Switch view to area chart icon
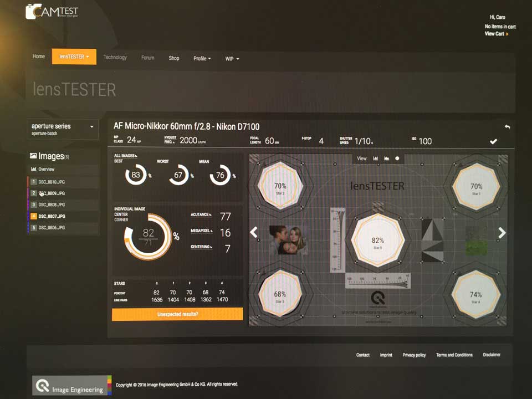The height and width of the screenshot is (399, 532). (386, 158)
